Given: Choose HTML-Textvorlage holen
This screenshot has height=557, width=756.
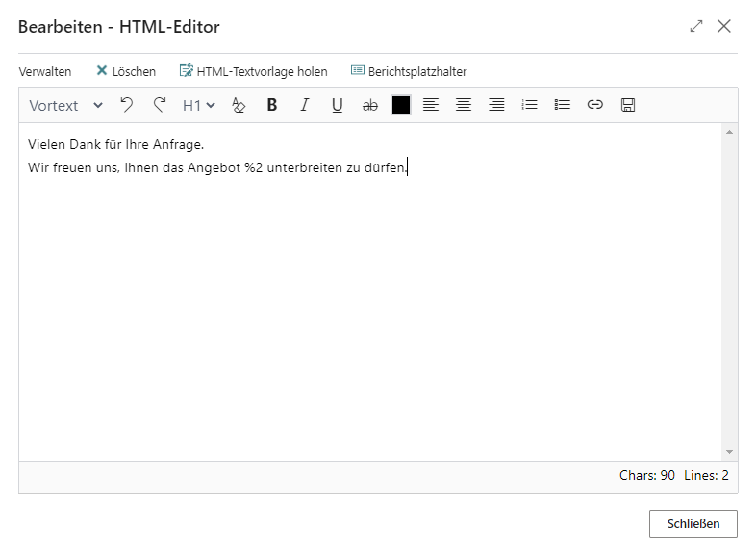Looking at the screenshot, I should (254, 72).
